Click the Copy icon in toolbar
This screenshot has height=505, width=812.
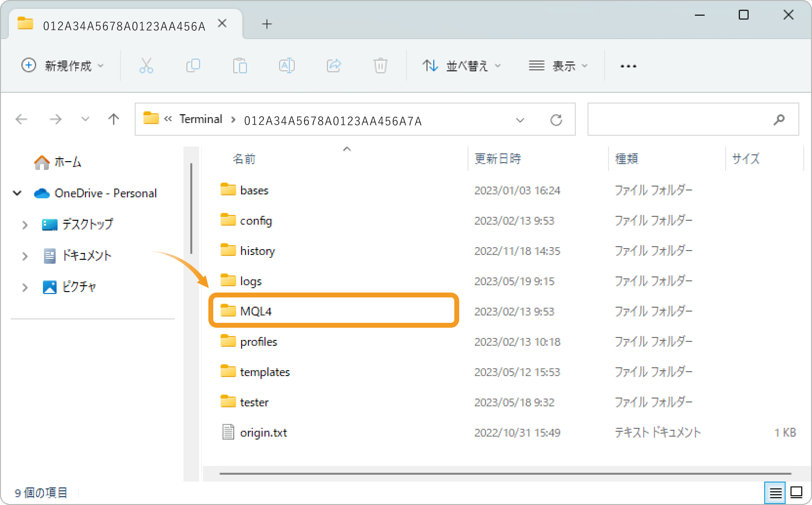coord(193,65)
